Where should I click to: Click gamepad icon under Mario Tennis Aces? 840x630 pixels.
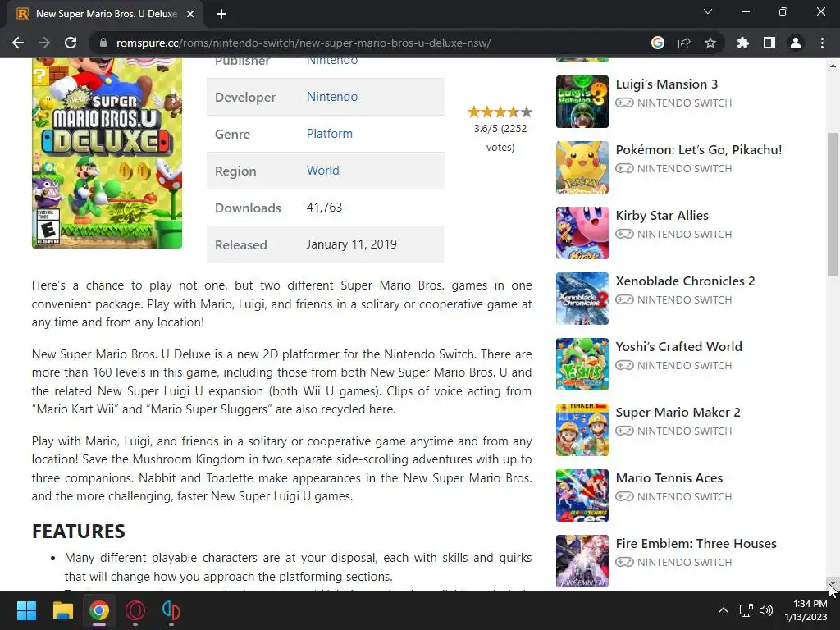(624, 496)
